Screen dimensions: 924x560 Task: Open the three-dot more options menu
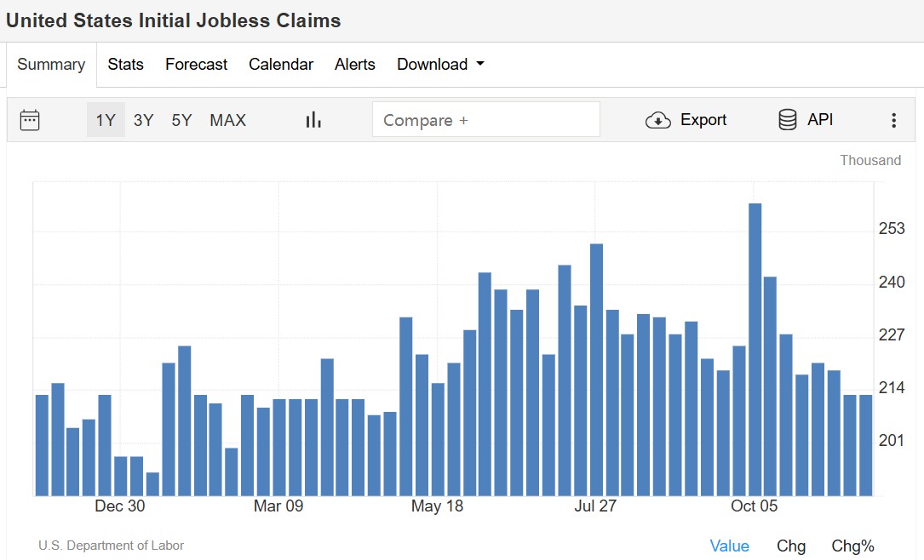pyautogui.click(x=894, y=120)
